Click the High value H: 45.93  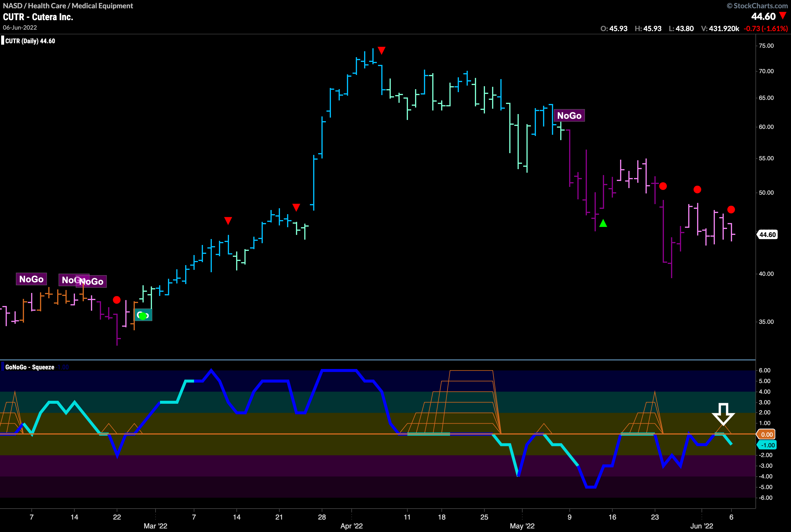point(648,28)
